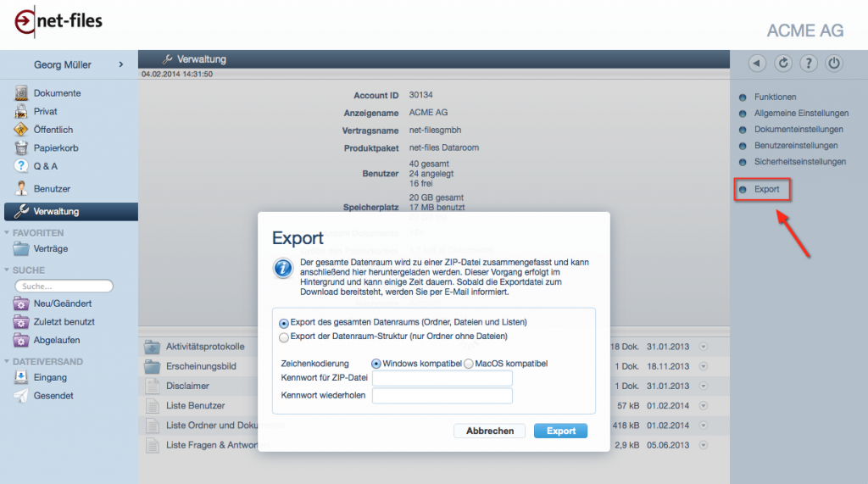The width and height of the screenshot is (868, 484).
Task: Click the Kennwort für ZIP-Datei field
Action: click(442, 378)
